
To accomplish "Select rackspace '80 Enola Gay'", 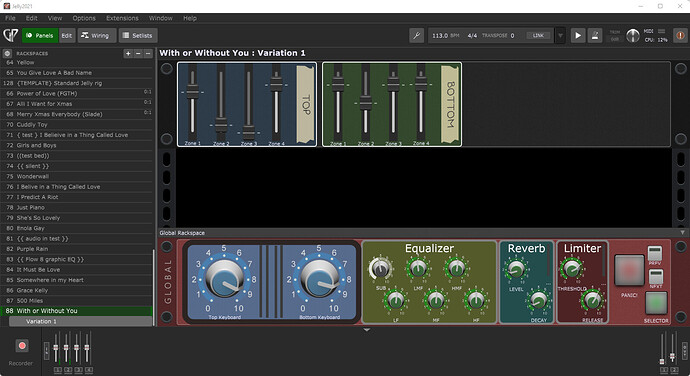I will click(77, 228).
